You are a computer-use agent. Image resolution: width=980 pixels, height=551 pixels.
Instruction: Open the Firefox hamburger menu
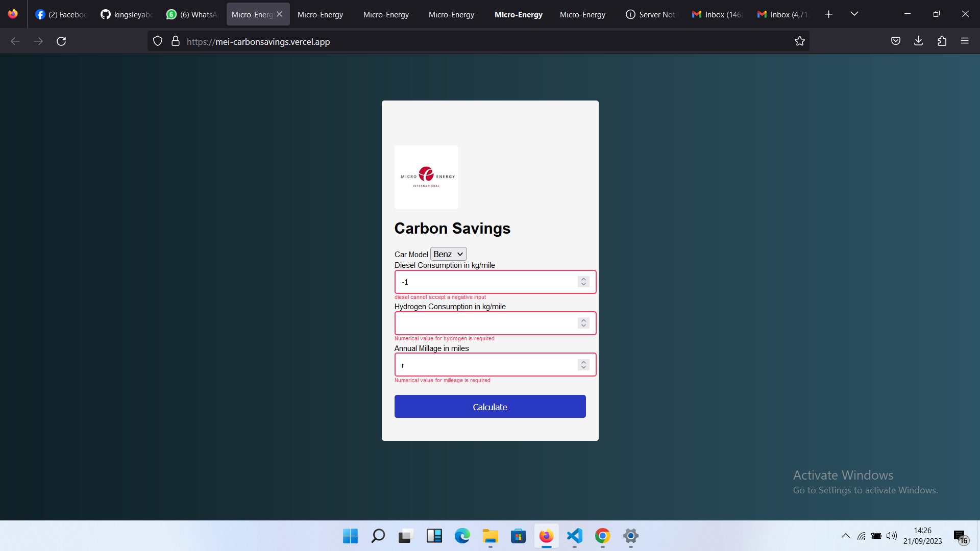(x=964, y=41)
